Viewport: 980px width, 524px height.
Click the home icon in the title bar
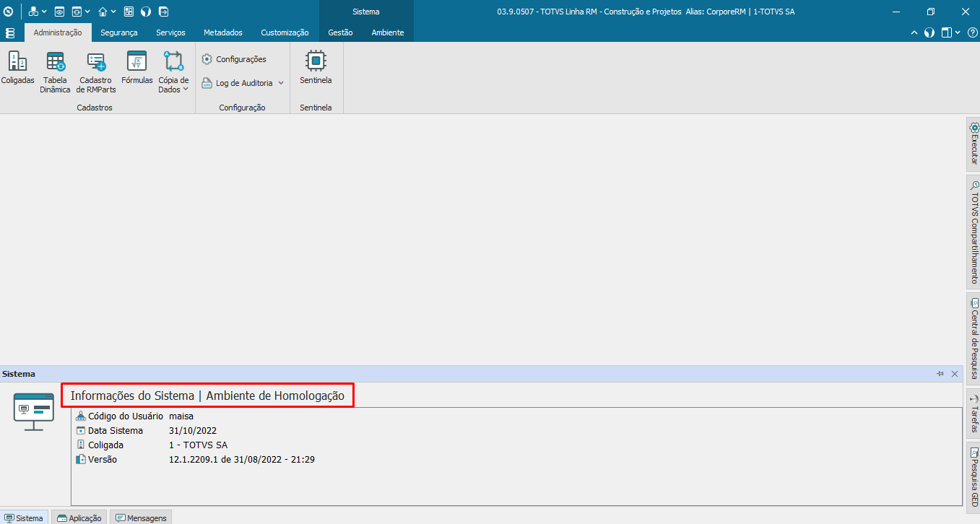pos(103,12)
